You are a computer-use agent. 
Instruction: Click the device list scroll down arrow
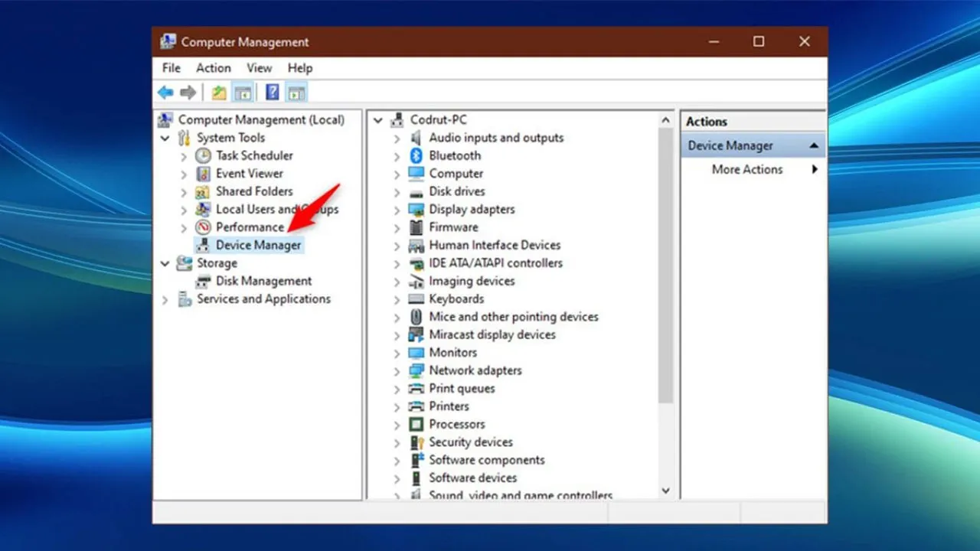(665, 491)
